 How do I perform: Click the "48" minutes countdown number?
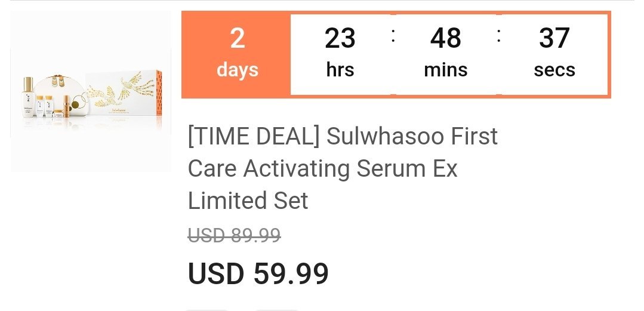coord(445,39)
